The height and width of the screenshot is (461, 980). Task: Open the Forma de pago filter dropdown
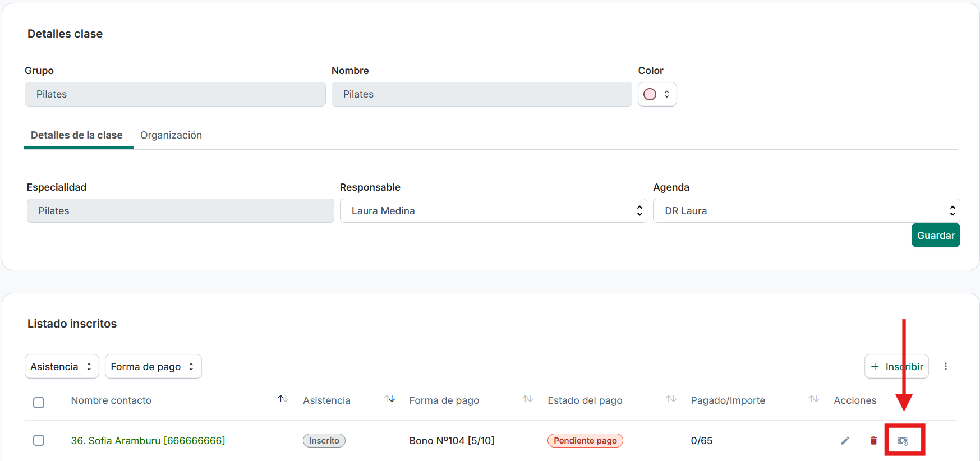(x=153, y=366)
